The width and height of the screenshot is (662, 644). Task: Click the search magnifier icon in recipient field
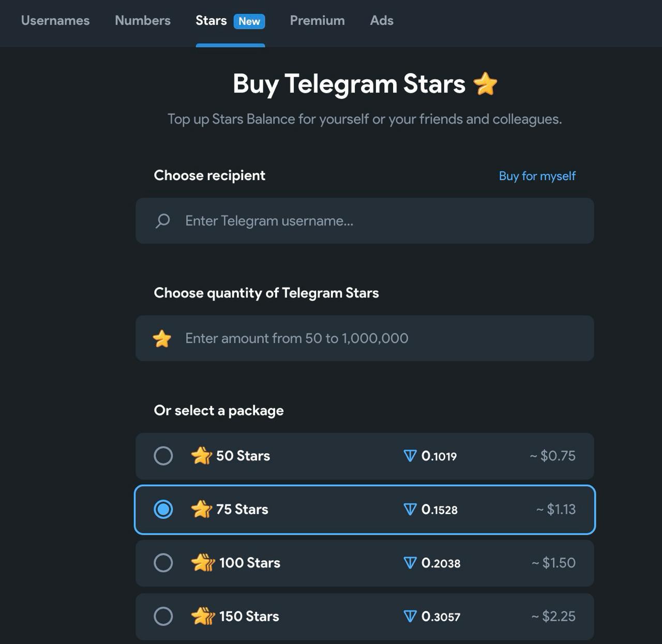click(162, 221)
